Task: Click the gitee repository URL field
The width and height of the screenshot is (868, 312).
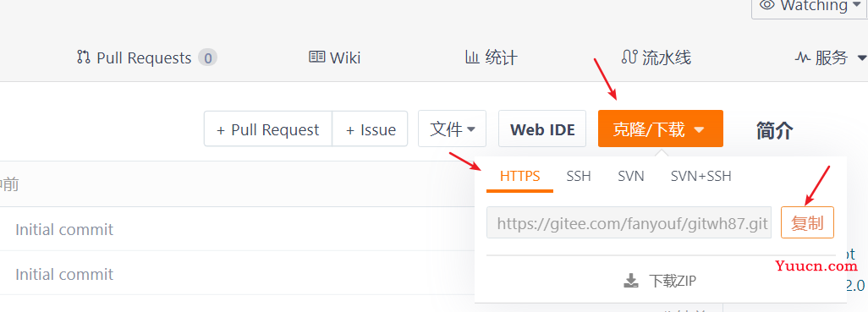Action: tap(629, 223)
